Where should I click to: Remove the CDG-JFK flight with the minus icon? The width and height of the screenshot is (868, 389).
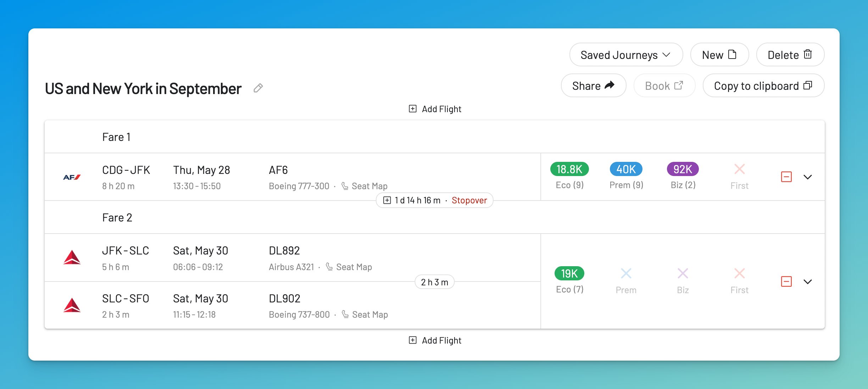click(x=786, y=177)
